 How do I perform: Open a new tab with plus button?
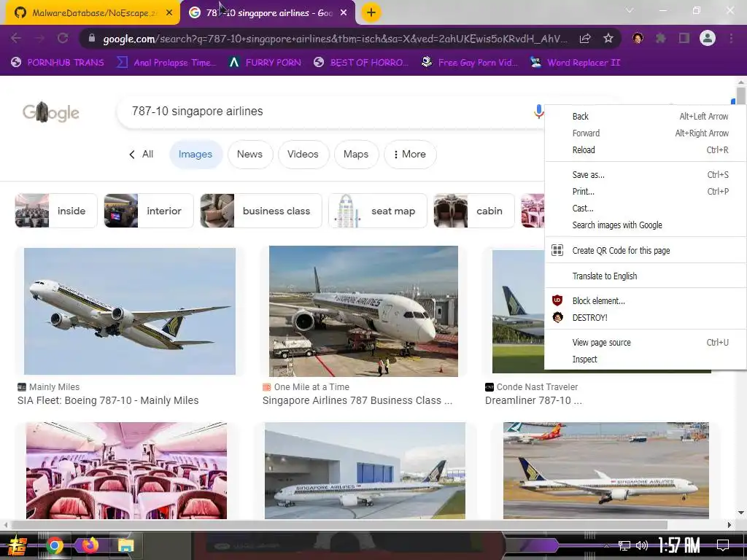point(371,12)
